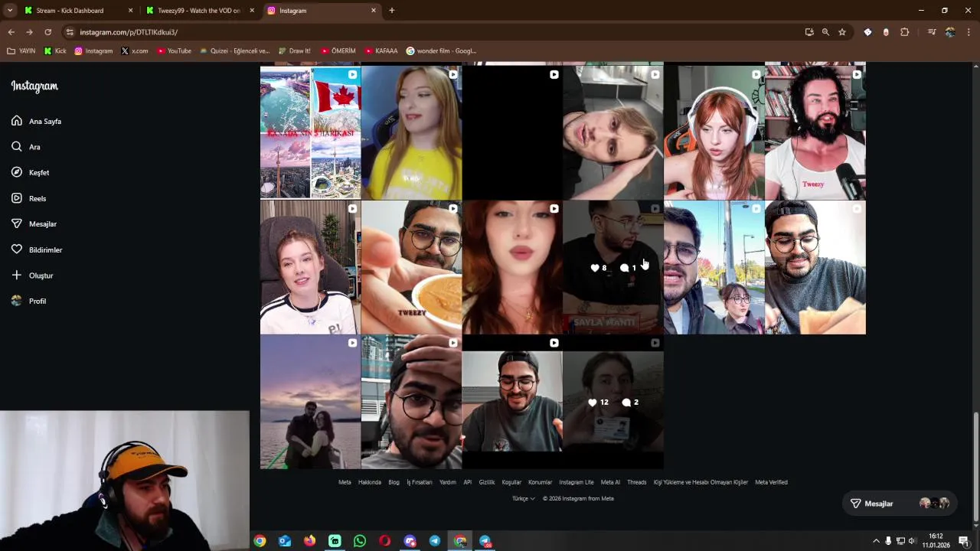Open the KAFAAA bookmark
The height and width of the screenshot is (551, 980).
tap(381, 51)
